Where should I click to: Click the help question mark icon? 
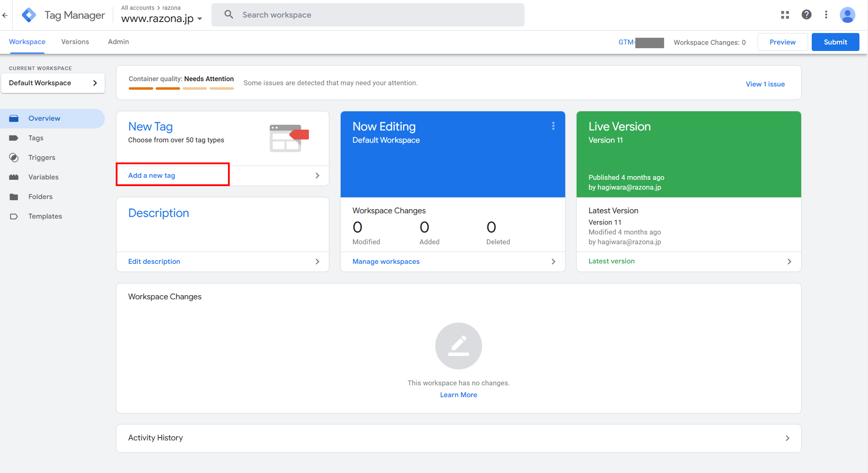pyautogui.click(x=806, y=15)
